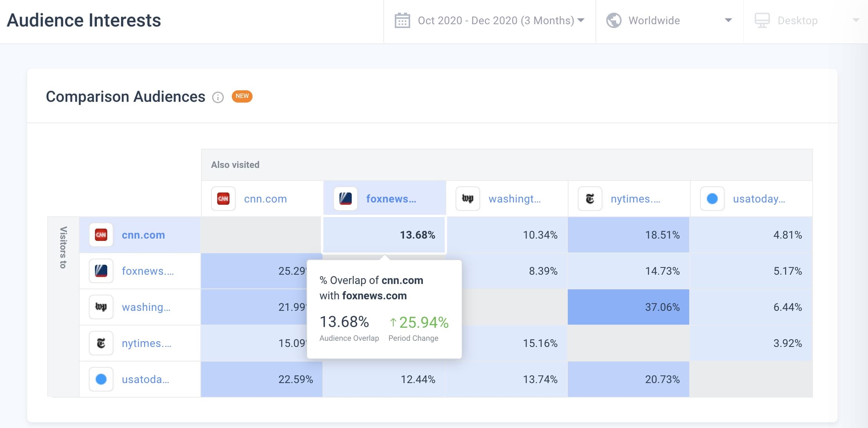The image size is (868, 428).
Task: Click the Washington Post logo in row header
Action: 101,307
